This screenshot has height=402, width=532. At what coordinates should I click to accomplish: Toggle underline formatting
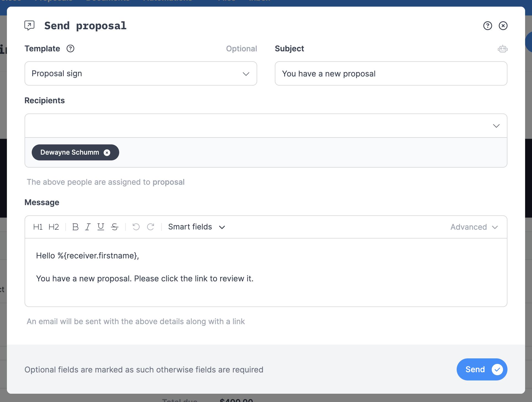(100, 227)
